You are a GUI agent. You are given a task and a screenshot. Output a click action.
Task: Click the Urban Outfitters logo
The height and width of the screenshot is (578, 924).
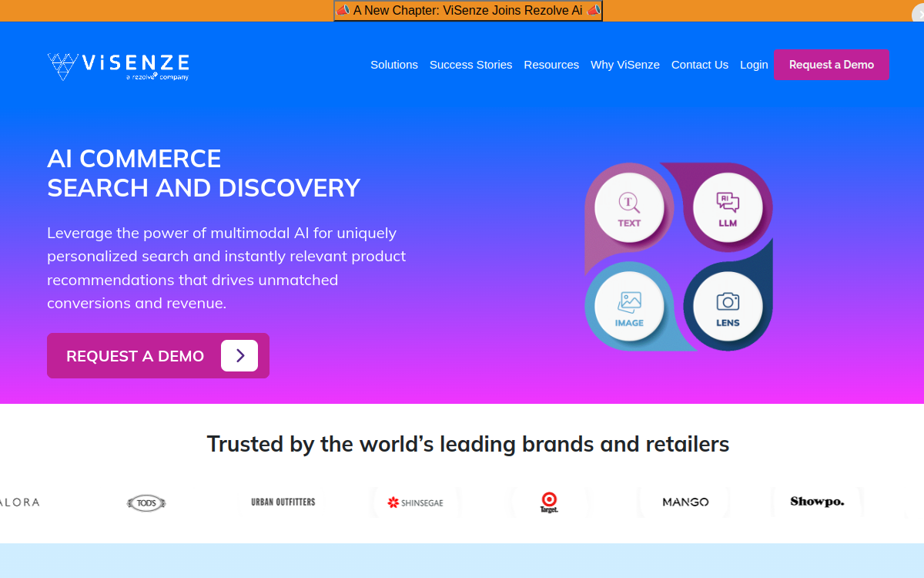tap(283, 502)
